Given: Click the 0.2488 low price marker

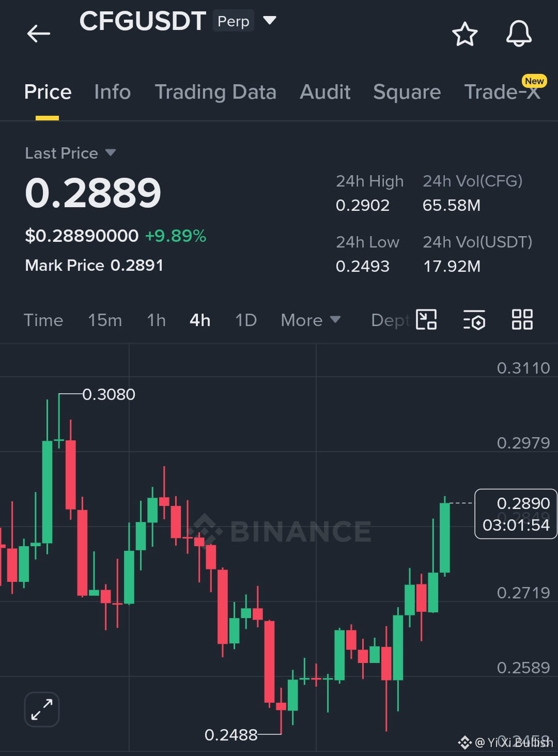Looking at the screenshot, I should pos(231,734).
